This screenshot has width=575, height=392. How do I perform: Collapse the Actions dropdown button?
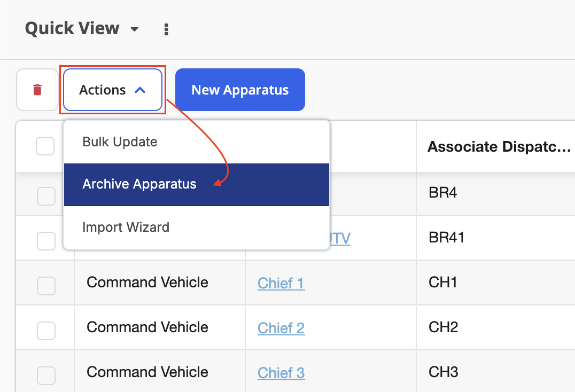pyautogui.click(x=113, y=90)
